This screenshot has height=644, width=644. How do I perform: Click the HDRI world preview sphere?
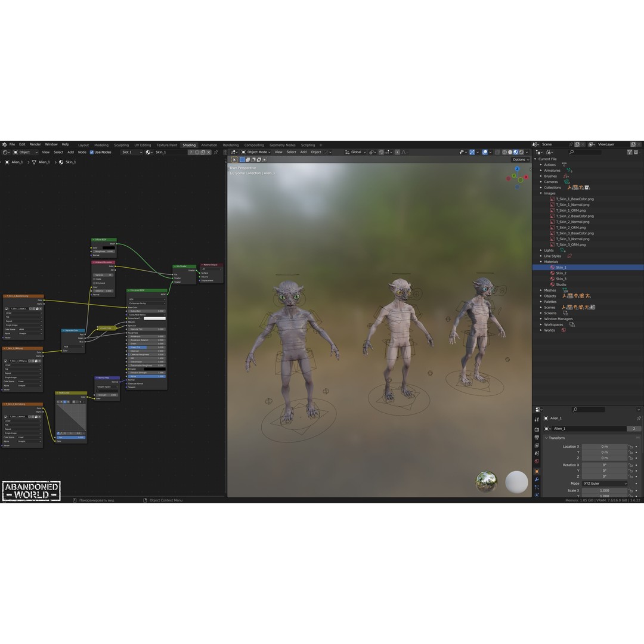(487, 481)
